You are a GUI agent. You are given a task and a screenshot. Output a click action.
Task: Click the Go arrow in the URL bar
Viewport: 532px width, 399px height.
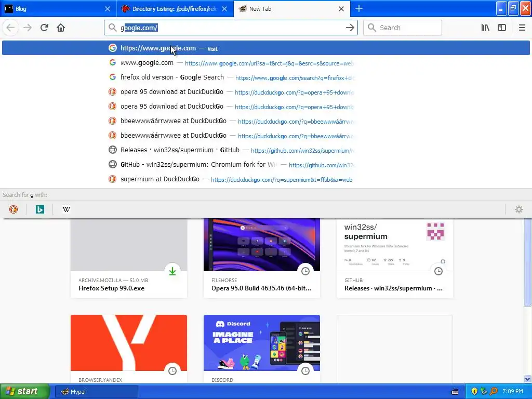point(350,28)
